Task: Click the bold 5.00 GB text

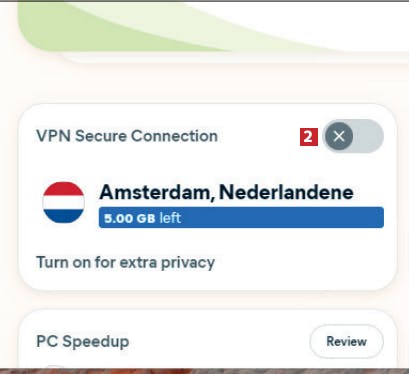Action: coord(130,218)
